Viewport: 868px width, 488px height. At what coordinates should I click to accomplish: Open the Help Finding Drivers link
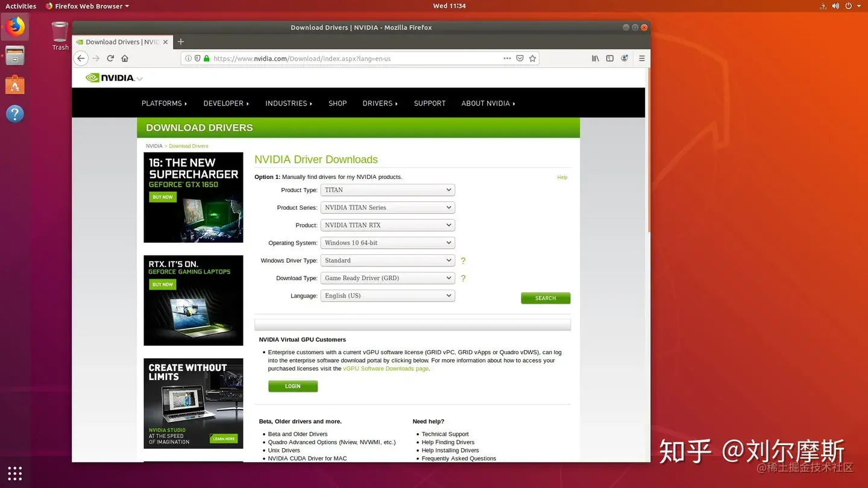[448, 442]
